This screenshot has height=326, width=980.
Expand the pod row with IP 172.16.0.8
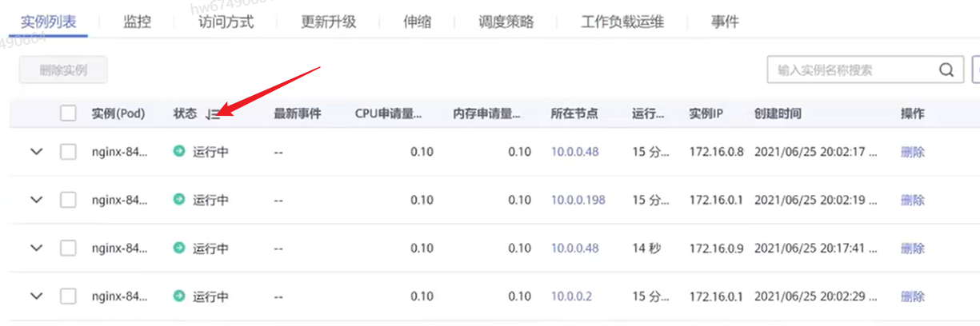click(x=36, y=152)
